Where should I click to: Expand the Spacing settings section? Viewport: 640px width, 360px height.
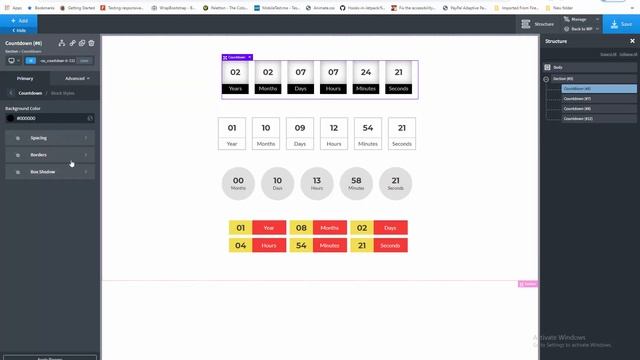coord(50,138)
